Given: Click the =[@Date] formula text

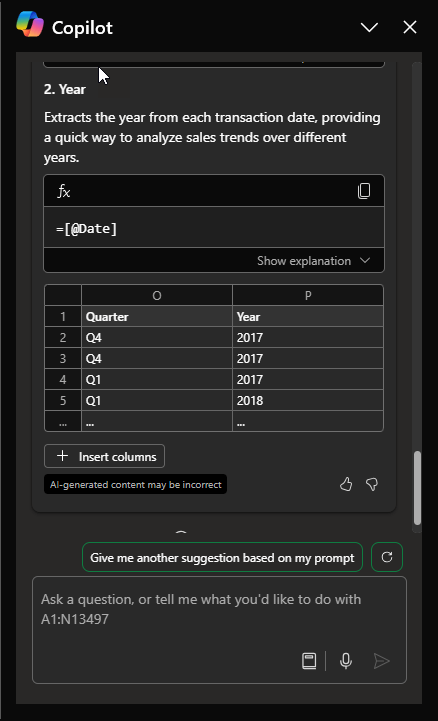Looking at the screenshot, I should click(86, 229).
